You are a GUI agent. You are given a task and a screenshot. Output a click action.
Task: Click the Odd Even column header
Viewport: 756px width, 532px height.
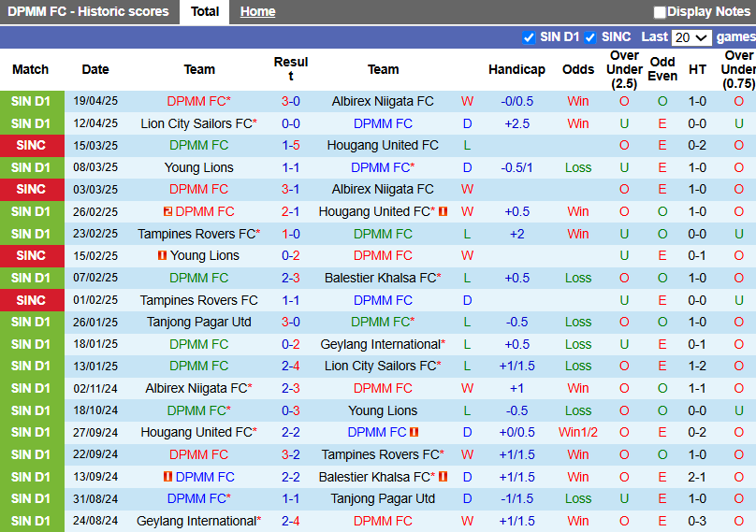(662, 69)
